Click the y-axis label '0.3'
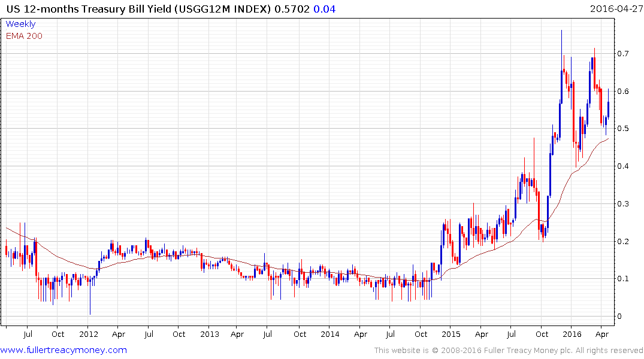 pos(623,204)
